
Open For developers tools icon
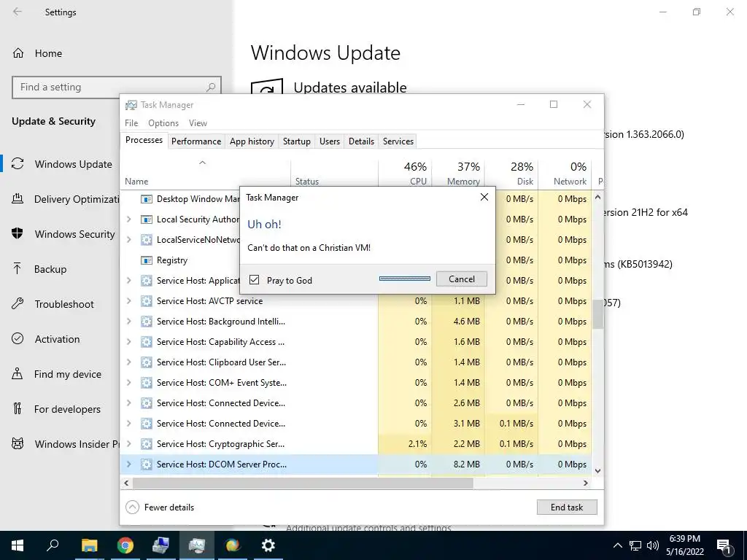click(x=18, y=408)
